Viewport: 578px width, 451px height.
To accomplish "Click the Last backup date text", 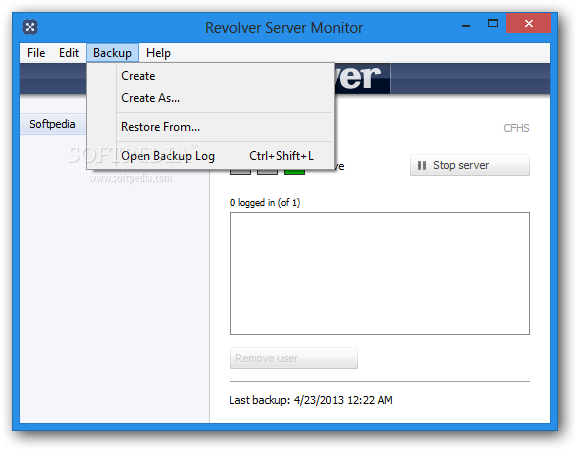I will pyautogui.click(x=311, y=400).
